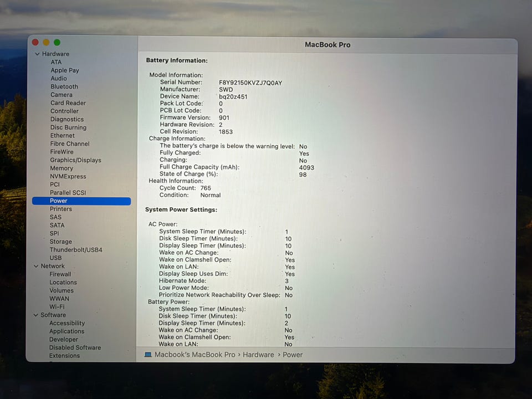The width and height of the screenshot is (532, 399).
Task: Click the Device Name value bq20z451
Action: tap(233, 96)
